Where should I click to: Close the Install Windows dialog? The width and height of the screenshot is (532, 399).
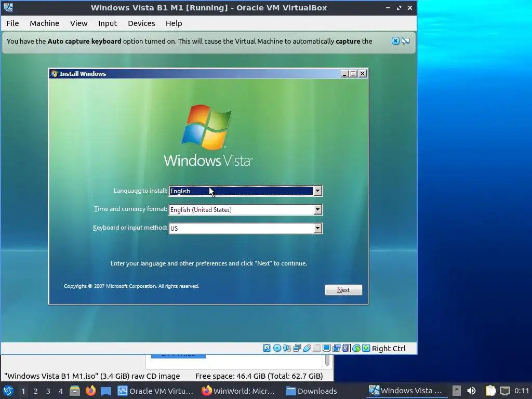363,74
